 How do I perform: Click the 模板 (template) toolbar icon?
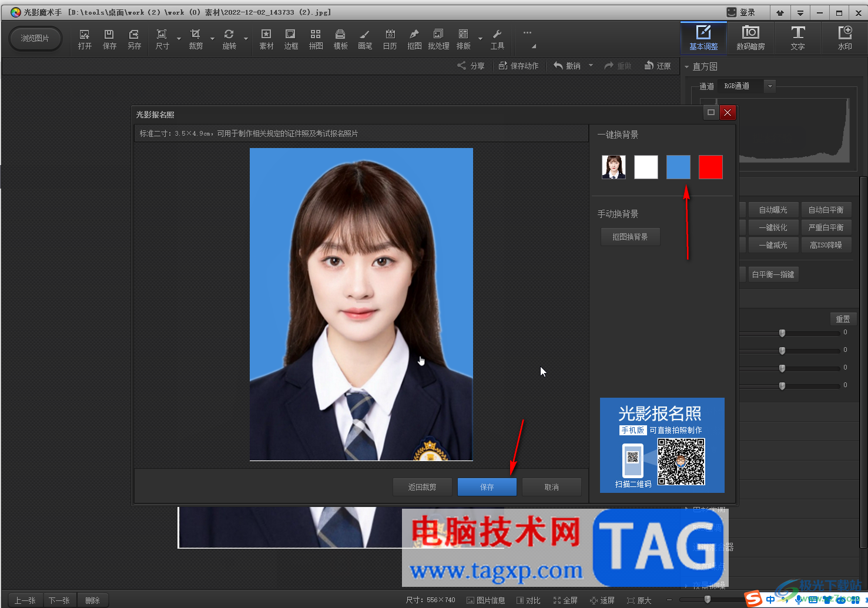click(340, 39)
